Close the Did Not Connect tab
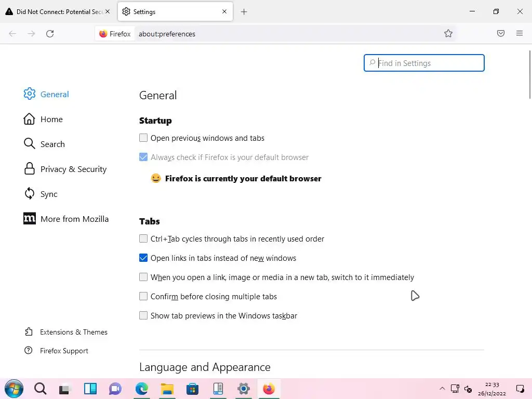The image size is (532, 399). (x=108, y=11)
